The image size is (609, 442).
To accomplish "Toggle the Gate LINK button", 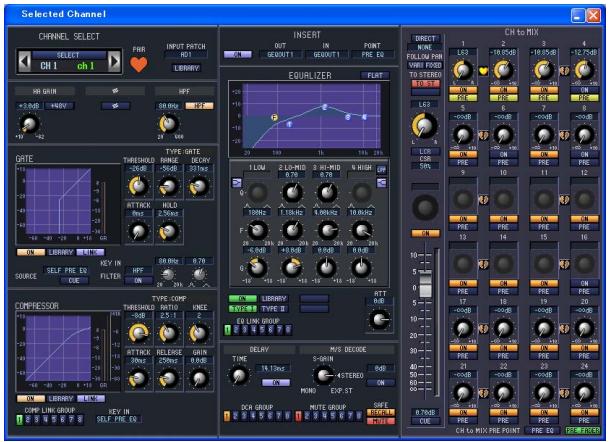I will pyautogui.click(x=90, y=252).
